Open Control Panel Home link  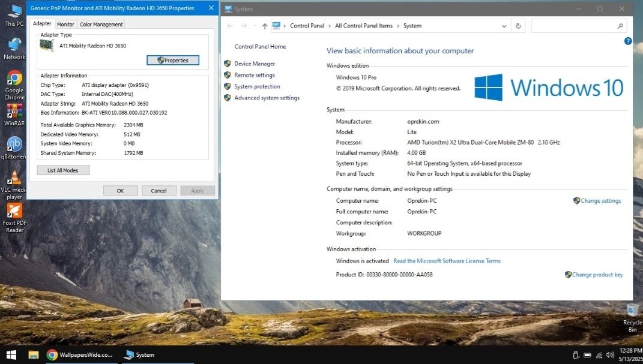point(260,47)
